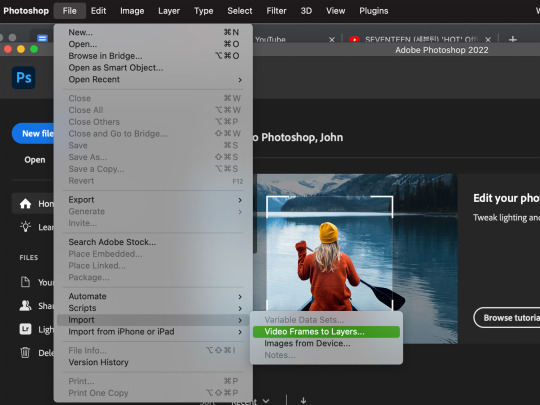Open the Plugins menu
The image size is (540, 405).
click(x=374, y=11)
